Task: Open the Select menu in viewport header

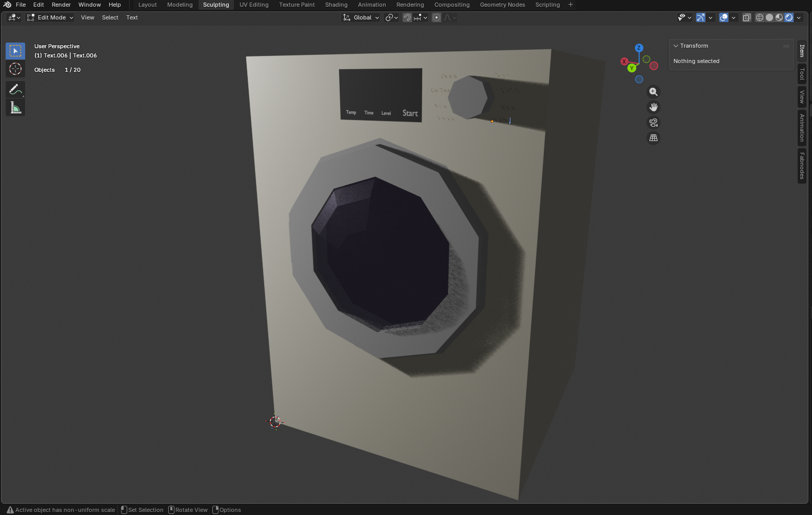Action: 110,17
